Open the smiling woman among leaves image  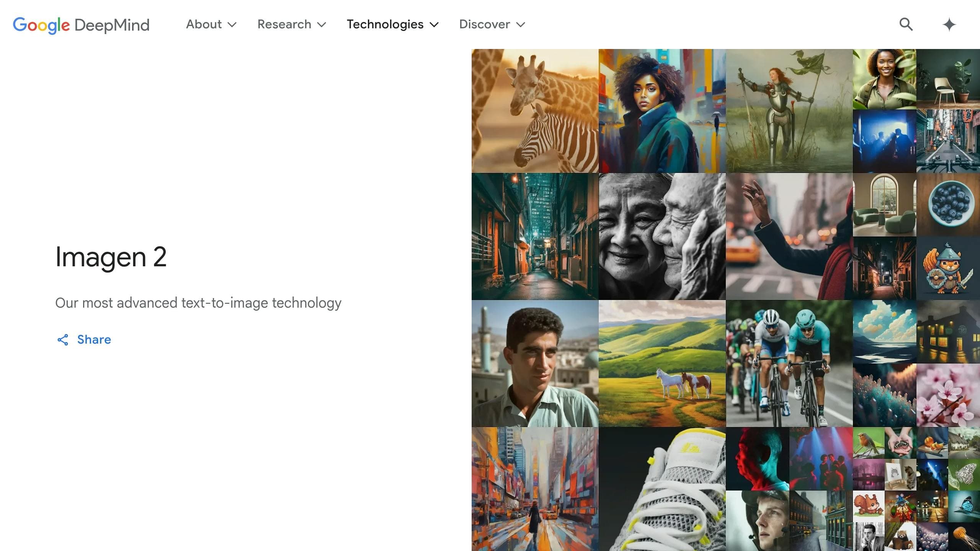coord(885,79)
